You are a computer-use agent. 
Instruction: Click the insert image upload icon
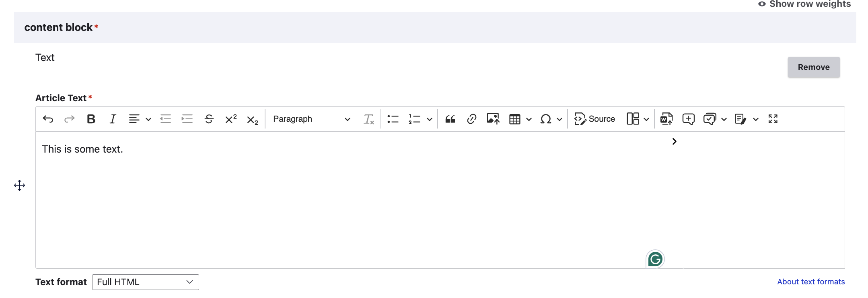[x=493, y=119]
